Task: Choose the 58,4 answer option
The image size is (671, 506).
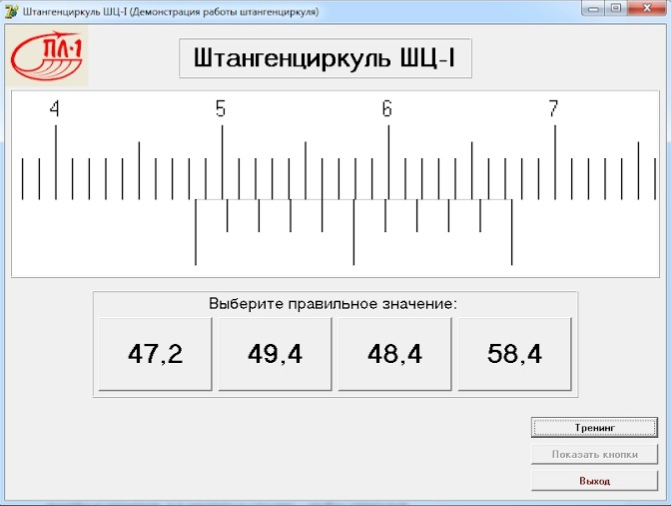Action: click(515, 354)
